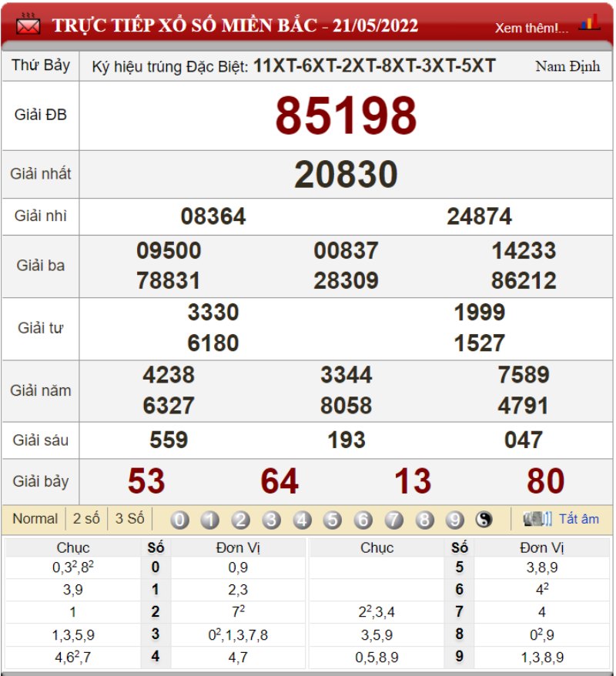The height and width of the screenshot is (676, 616).
Task: Select digit 9 filter ball
Action: 455,520
